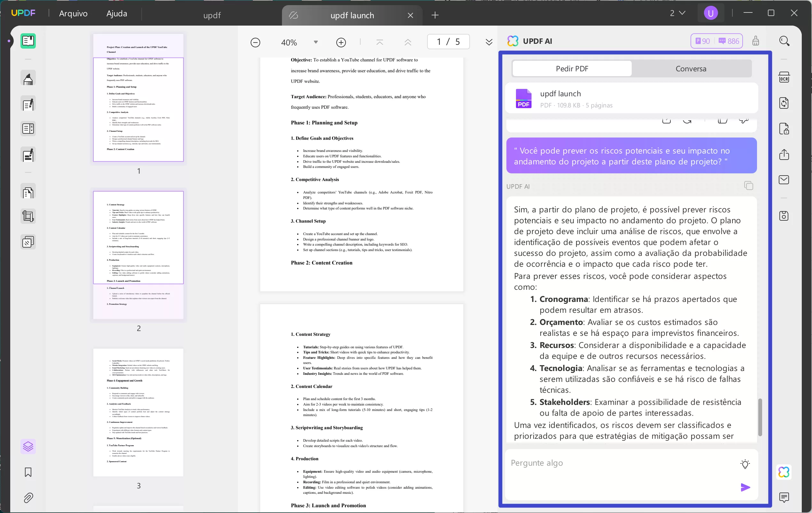812x513 pixels.
Task: Click the zoom in plus button
Action: coord(341,42)
